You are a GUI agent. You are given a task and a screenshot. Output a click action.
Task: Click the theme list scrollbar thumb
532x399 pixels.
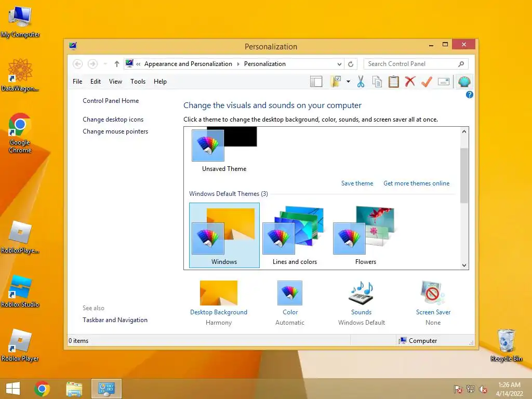[x=464, y=176]
